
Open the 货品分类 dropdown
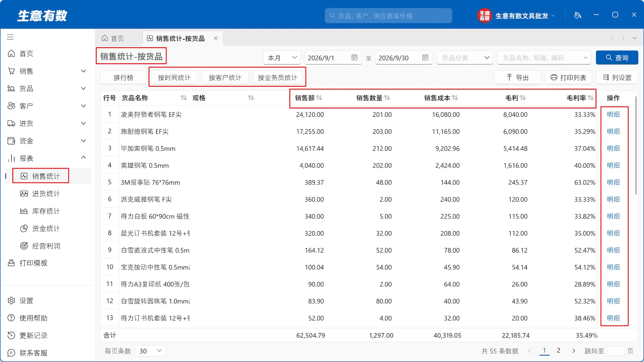(465, 58)
